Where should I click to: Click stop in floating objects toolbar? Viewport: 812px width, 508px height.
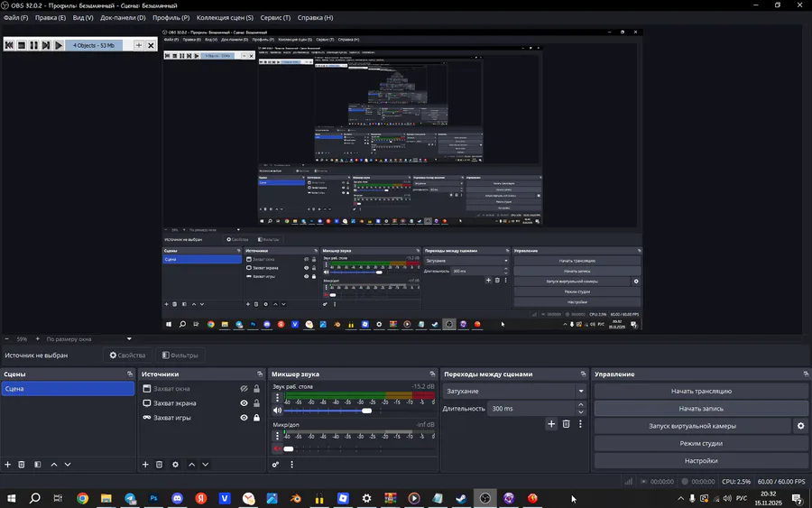tap(22, 46)
